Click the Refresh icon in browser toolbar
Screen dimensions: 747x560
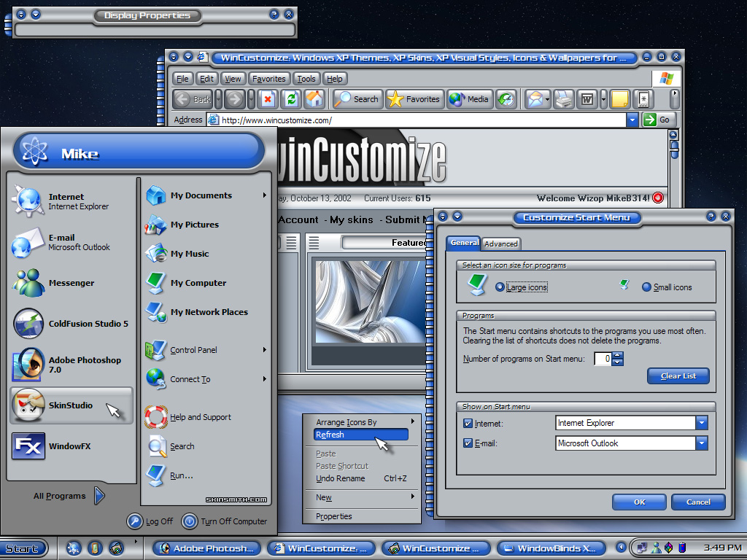tap(291, 99)
